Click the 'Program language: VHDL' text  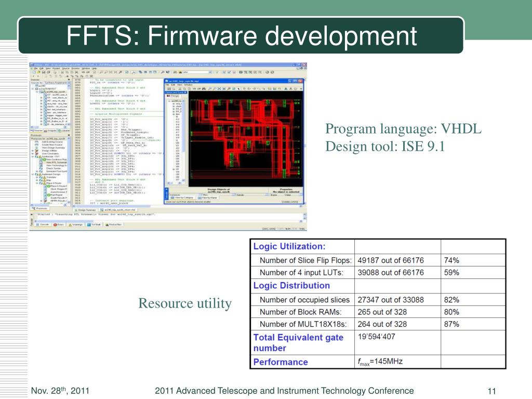coord(403,129)
